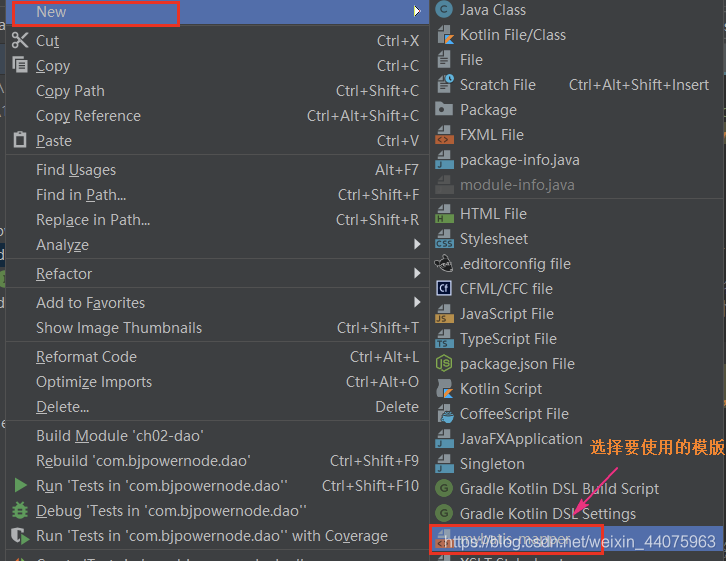The height and width of the screenshot is (561, 726).
Task: Select Build Module 'ch02-dao'
Action: [218, 436]
